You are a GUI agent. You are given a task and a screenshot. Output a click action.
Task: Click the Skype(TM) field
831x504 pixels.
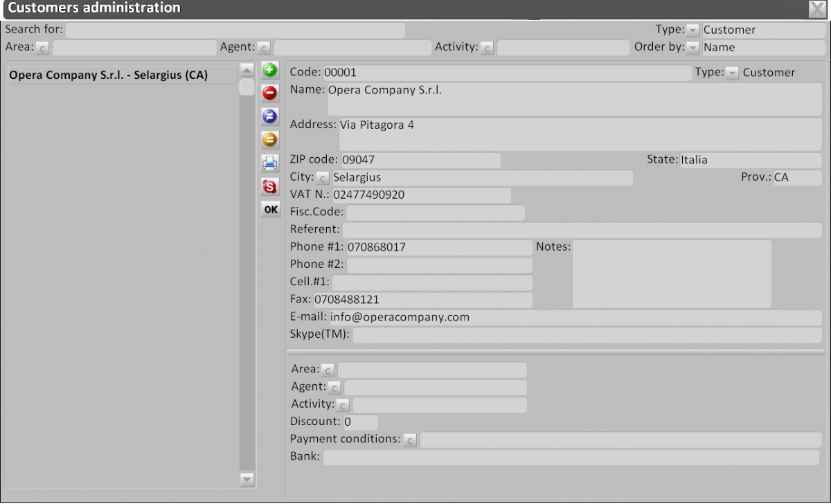587,335
